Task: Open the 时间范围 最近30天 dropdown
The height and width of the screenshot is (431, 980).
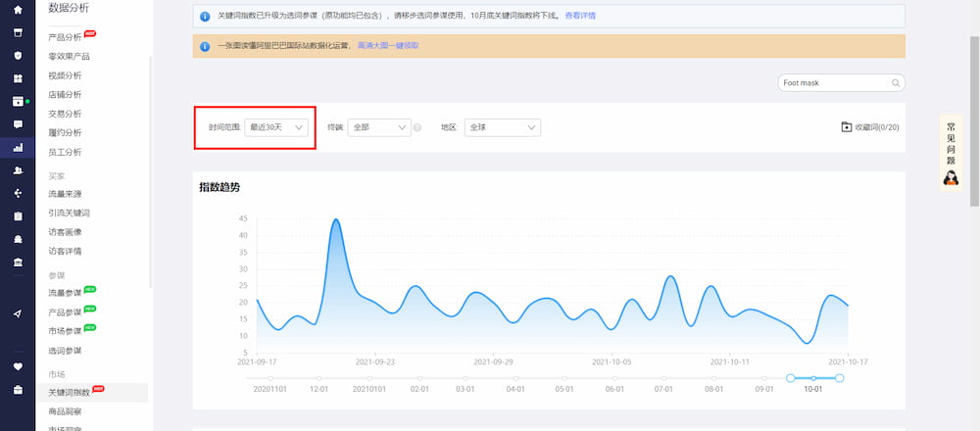Action: (x=276, y=127)
